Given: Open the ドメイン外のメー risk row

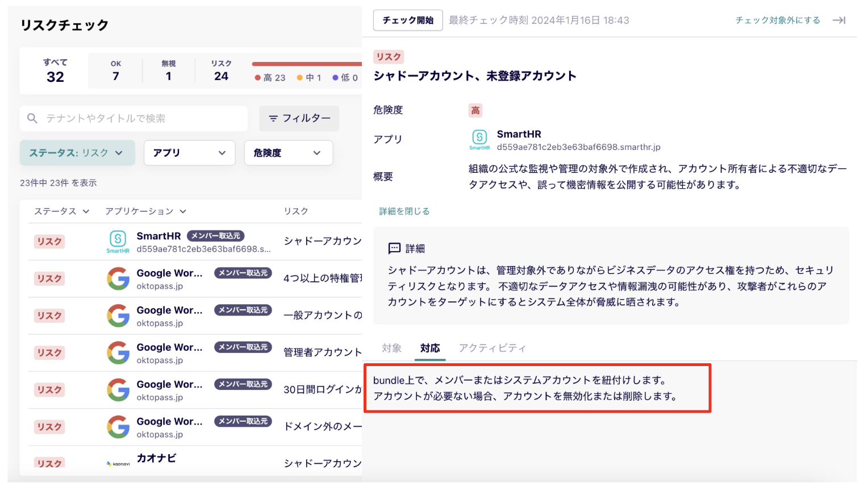Looking at the screenshot, I should (x=195, y=426).
